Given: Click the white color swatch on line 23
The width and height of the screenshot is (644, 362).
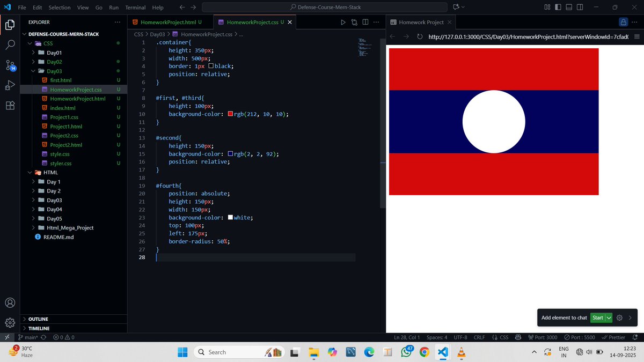Looking at the screenshot, I should click(x=231, y=217).
